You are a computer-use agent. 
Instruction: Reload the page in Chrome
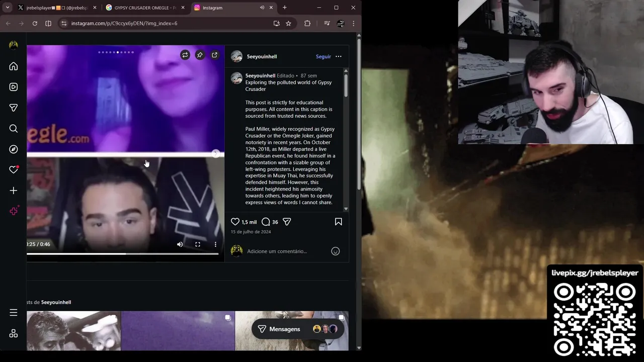(35, 23)
